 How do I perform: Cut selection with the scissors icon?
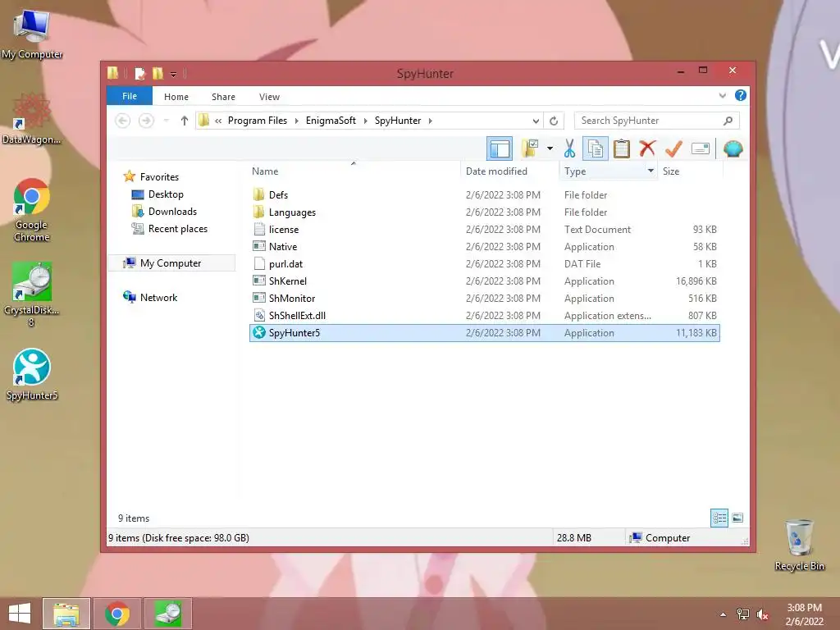[569, 148]
